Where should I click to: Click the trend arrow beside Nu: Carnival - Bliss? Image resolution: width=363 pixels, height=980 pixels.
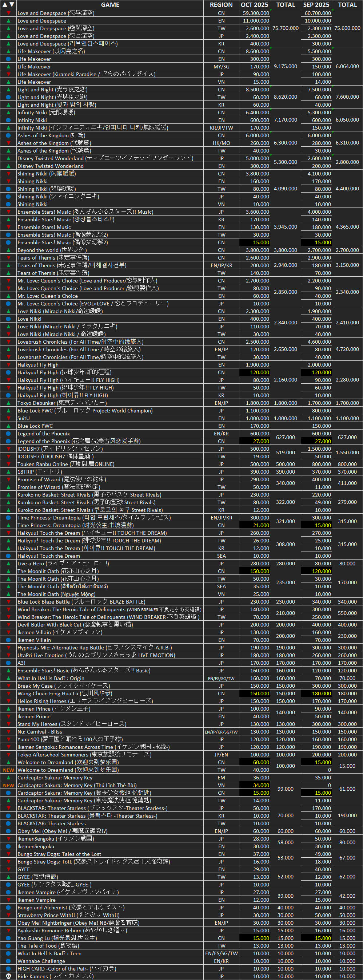click(x=8, y=732)
